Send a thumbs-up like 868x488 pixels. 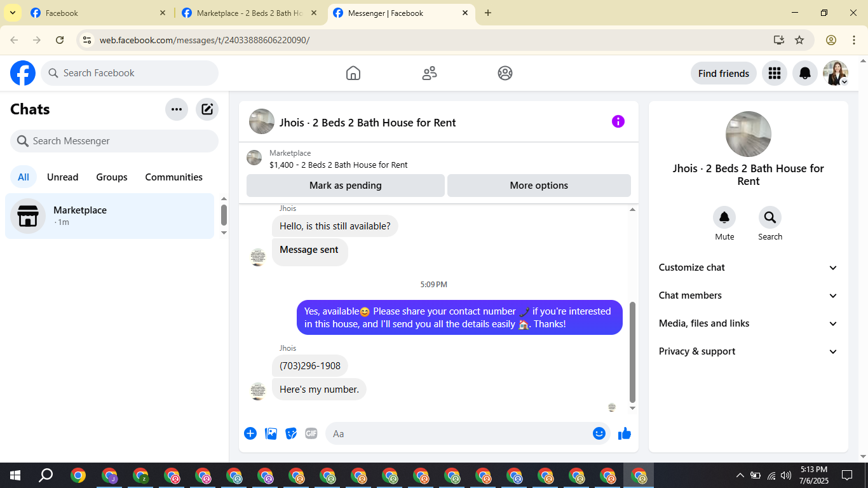tap(625, 433)
